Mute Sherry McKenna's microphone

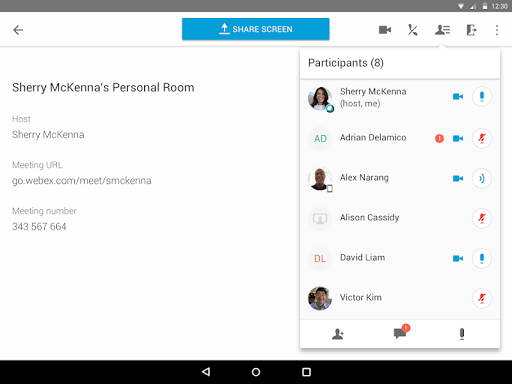pos(482,97)
